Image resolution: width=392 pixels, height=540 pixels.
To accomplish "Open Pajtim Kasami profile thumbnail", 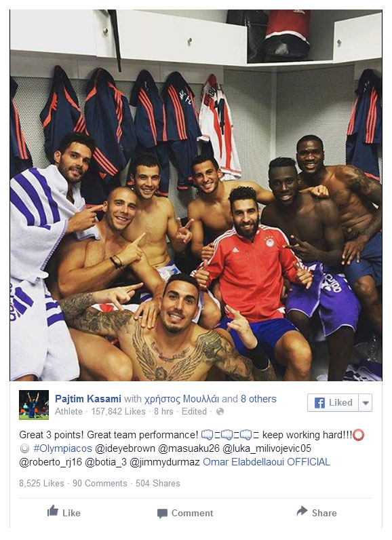I will pos(34,404).
